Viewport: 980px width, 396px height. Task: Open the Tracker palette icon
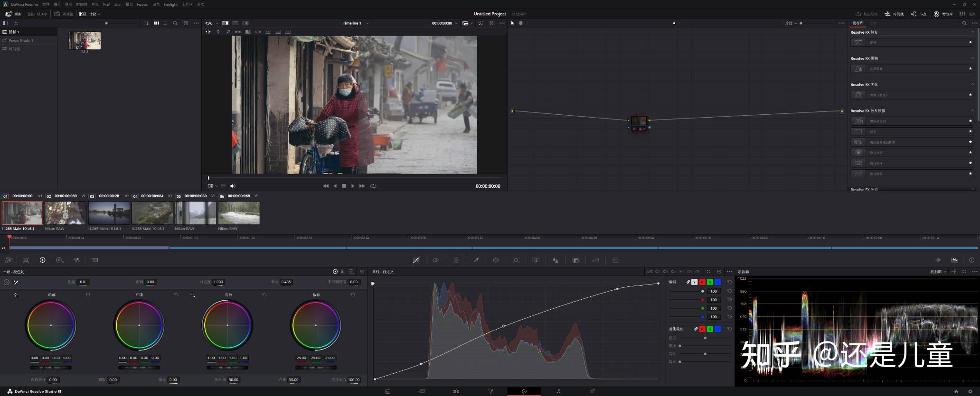[516, 260]
